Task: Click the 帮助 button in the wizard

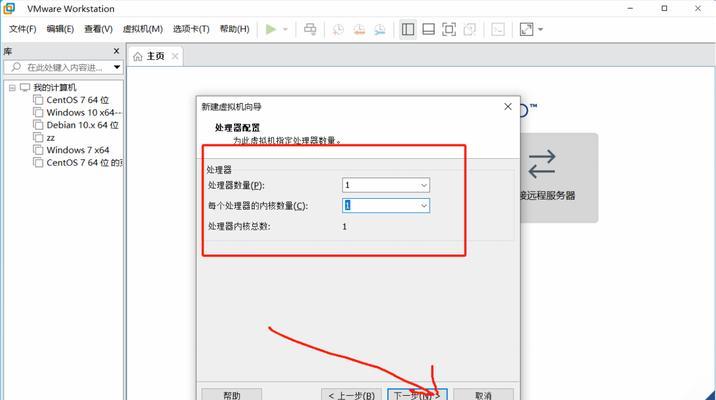Action: point(232,395)
